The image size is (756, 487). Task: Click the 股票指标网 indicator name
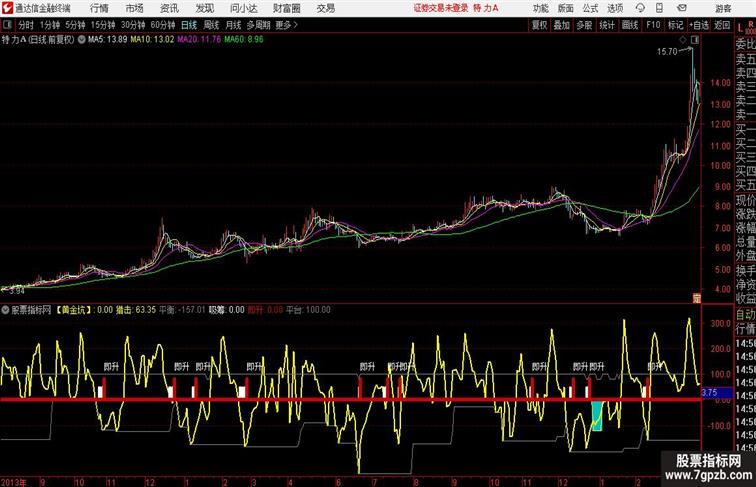(31, 310)
